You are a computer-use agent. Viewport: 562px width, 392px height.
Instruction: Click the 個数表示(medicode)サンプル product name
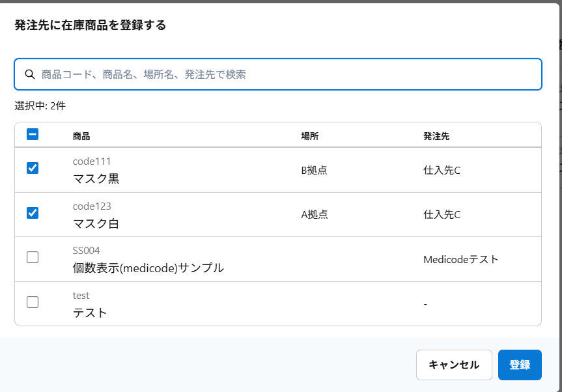pyautogui.click(x=148, y=268)
